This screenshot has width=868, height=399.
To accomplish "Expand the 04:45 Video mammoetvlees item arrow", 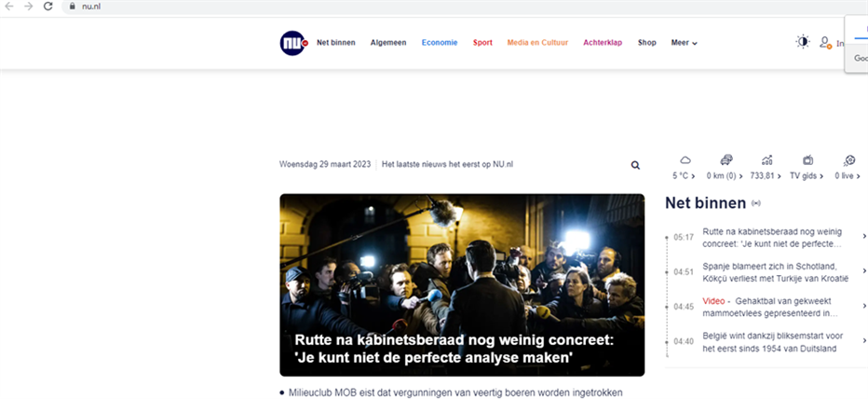I will [864, 306].
